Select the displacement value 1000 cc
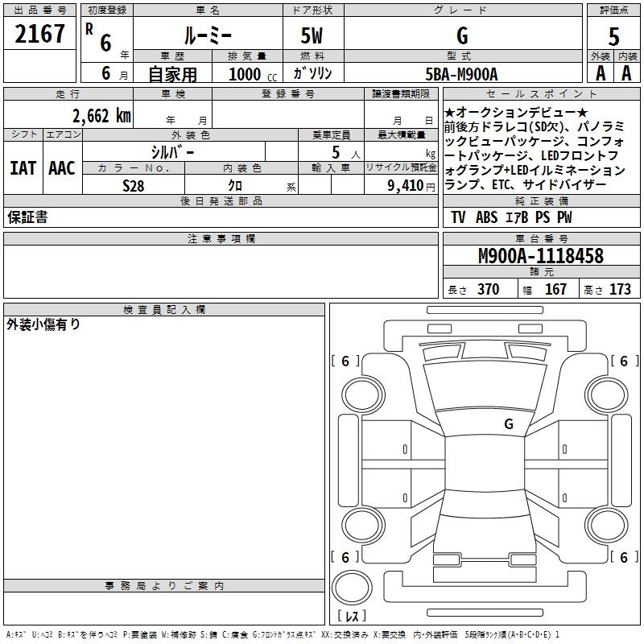Screen dimensions: 644x644 pos(253,74)
